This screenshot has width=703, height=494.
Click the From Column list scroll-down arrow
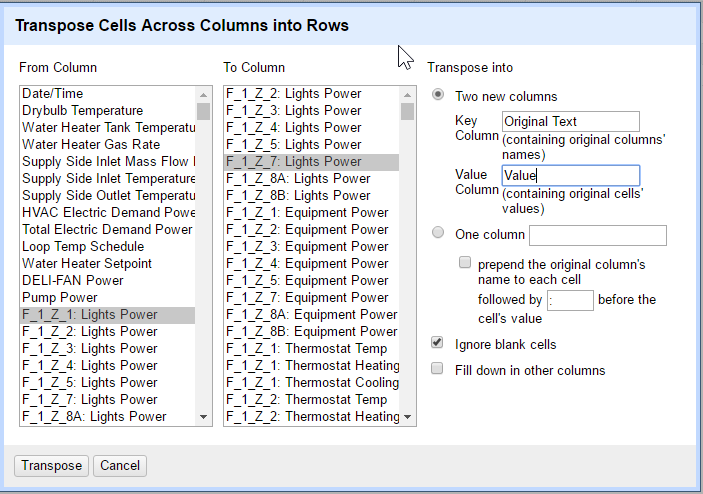click(x=204, y=417)
